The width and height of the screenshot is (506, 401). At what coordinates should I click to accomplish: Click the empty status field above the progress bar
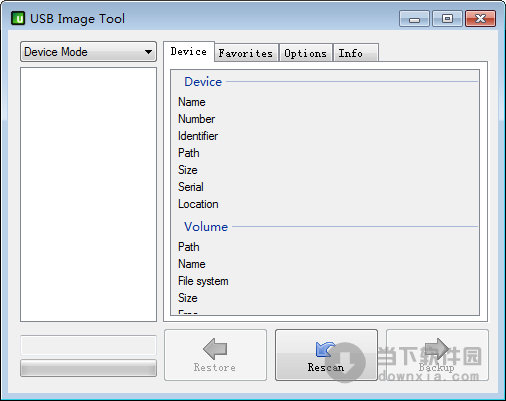tap(88, 345)
